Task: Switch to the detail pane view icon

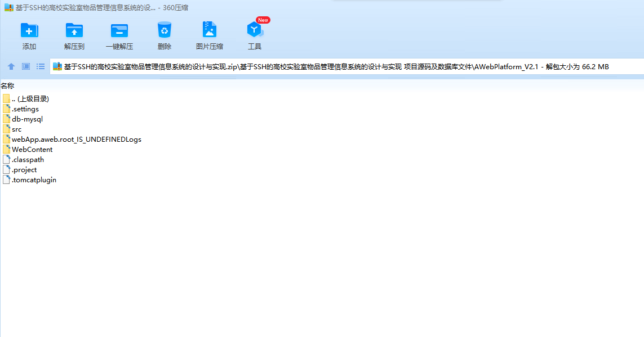Action: [26, 66]
